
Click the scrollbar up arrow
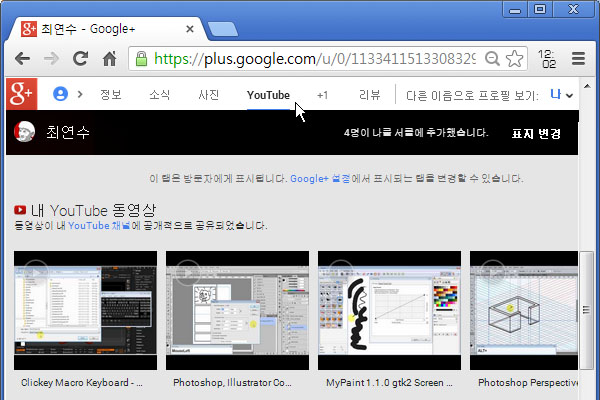[587, 86]
